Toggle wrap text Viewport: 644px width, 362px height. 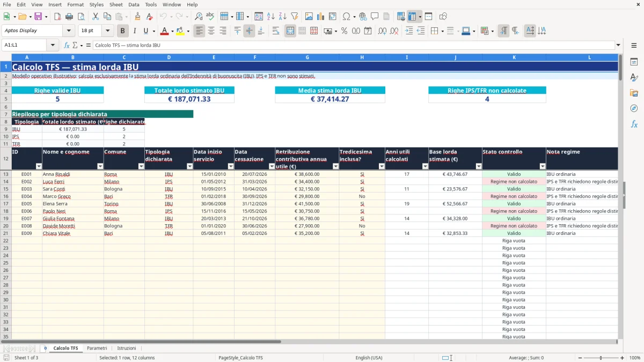coord(276,31)
